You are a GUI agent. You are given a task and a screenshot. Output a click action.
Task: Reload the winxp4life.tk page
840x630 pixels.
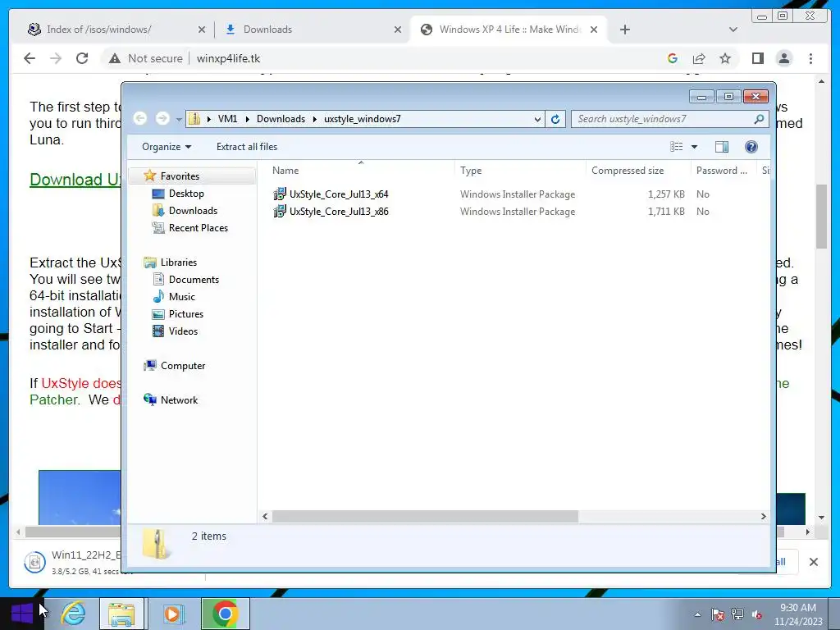[x=82, y=58]
